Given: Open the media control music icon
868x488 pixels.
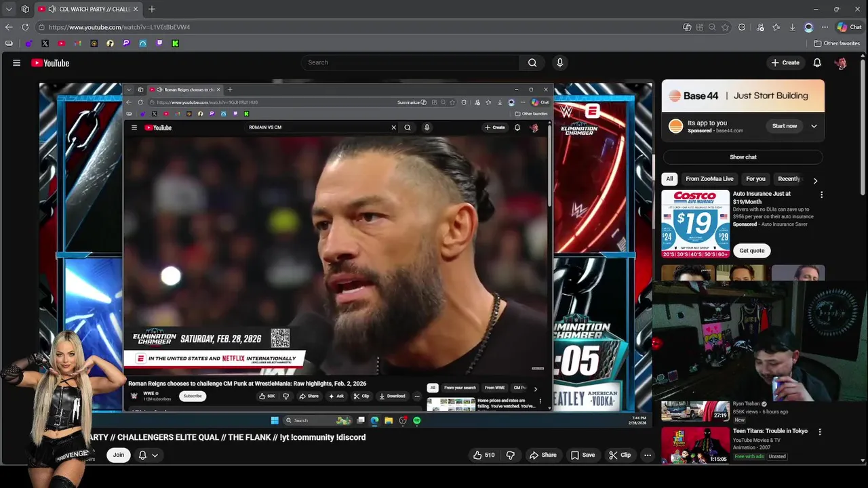Looking at the screenshot, I should 759,27.
